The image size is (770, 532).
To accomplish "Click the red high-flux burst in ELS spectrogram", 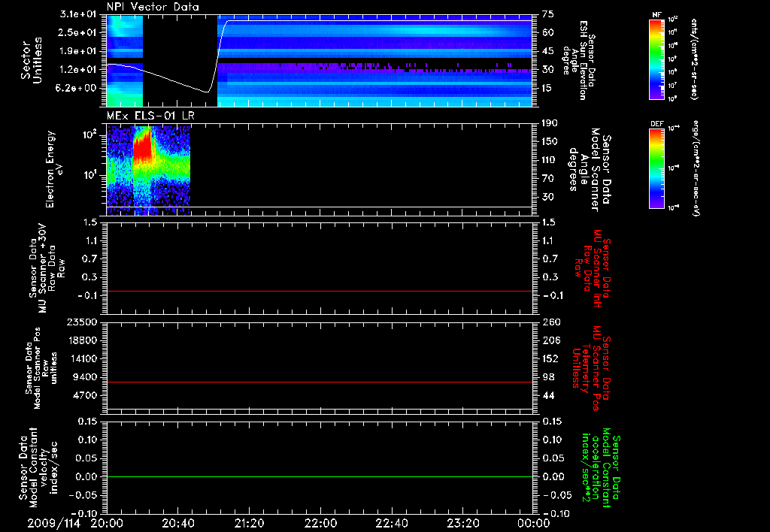I will click(143, 147).
